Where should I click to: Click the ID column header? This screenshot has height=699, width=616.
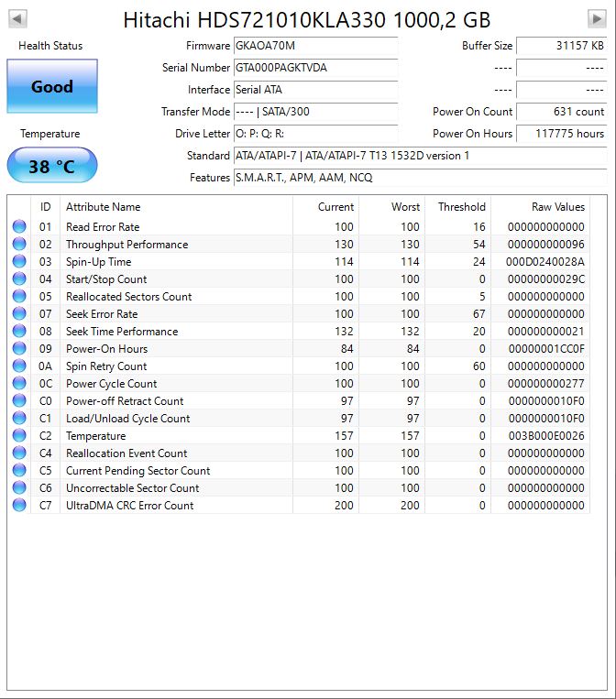coord(46,207)
